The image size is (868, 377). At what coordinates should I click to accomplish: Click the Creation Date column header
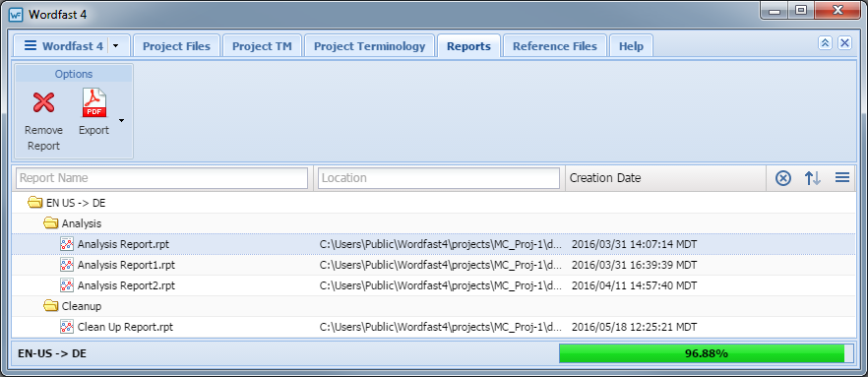[665, 178]
